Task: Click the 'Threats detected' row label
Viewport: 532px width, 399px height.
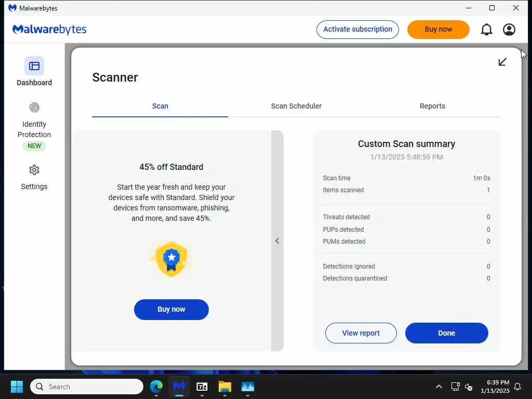Action: (x=346, y=217)
